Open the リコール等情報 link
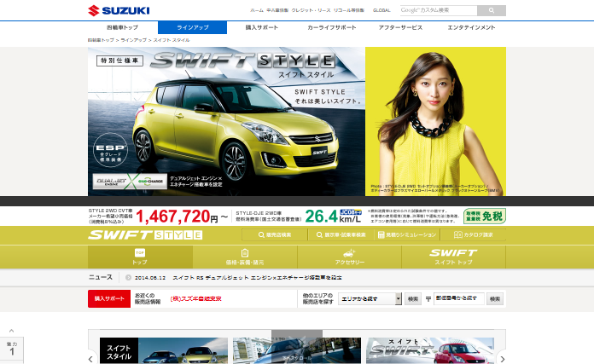Image resolution: width=594 pixels, height=364 pixels. [349, 10]
